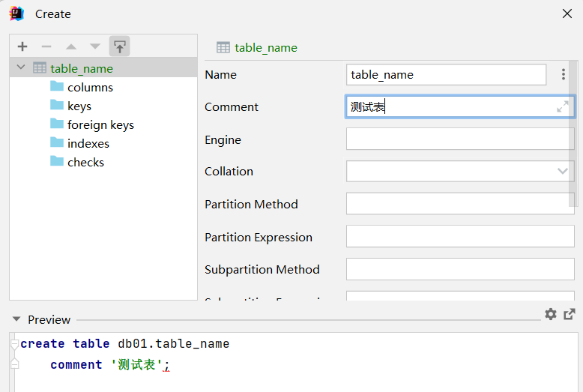Viewport: 583px width, 392px height.
Task: Click the move to top toolbar icon
Action: coord(119,46)
